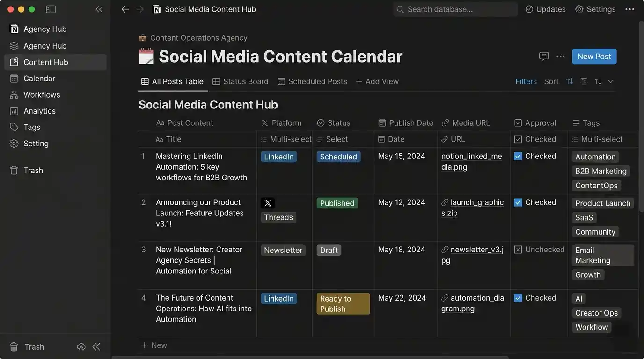Focus the Search database field
Image resolution: width=644 pixels, height=359 pixels.
click(x=455, y=9)
